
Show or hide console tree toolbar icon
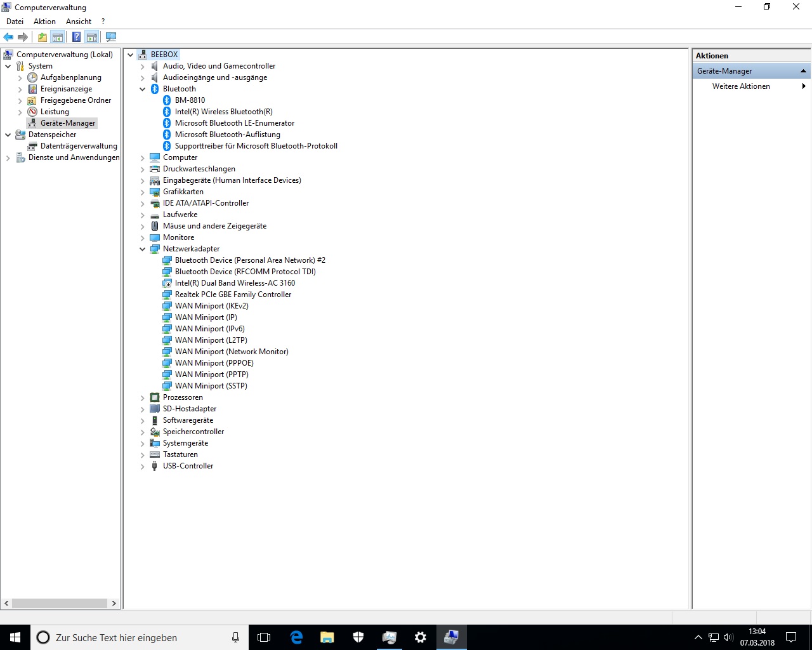(58, 37)
